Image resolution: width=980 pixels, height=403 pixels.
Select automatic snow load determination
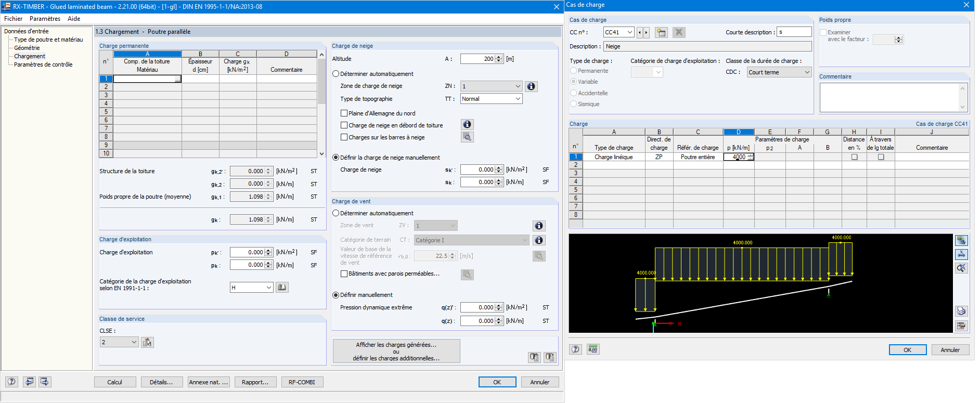(x=336, y=74)
